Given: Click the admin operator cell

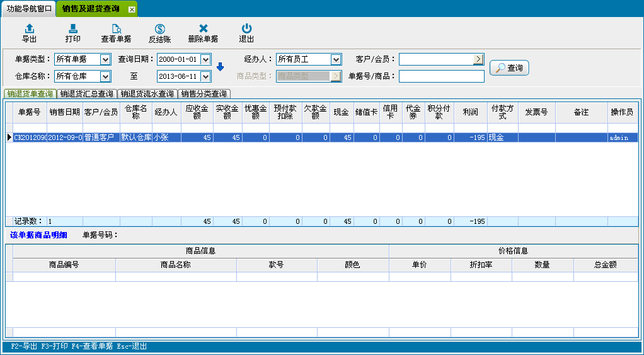Looking at the screenshot, I should click(623, 137).
